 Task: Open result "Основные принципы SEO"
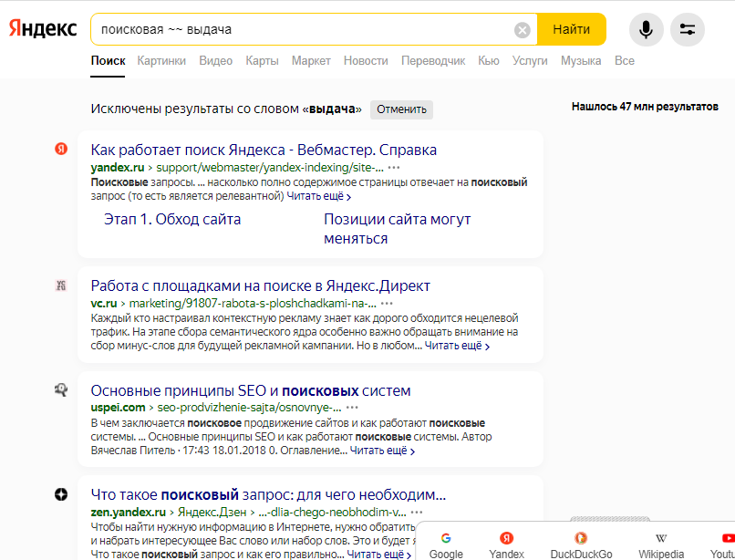(251, 390)
